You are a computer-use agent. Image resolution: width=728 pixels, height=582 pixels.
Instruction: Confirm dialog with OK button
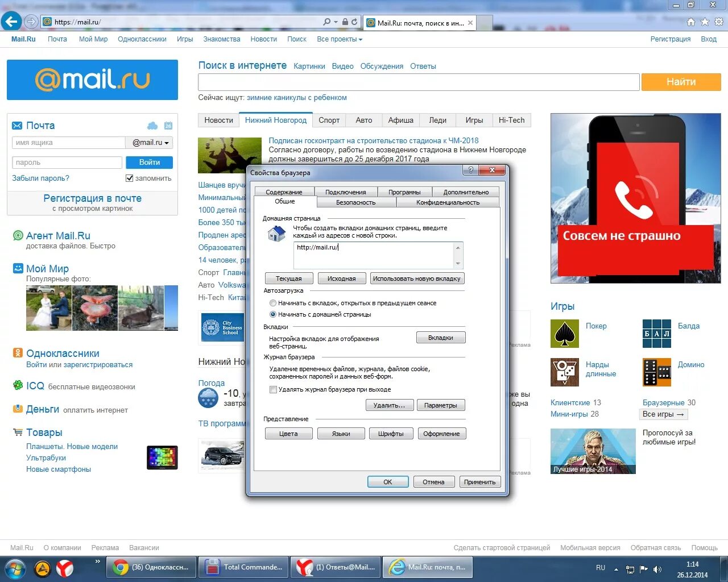tap(388, 482)
